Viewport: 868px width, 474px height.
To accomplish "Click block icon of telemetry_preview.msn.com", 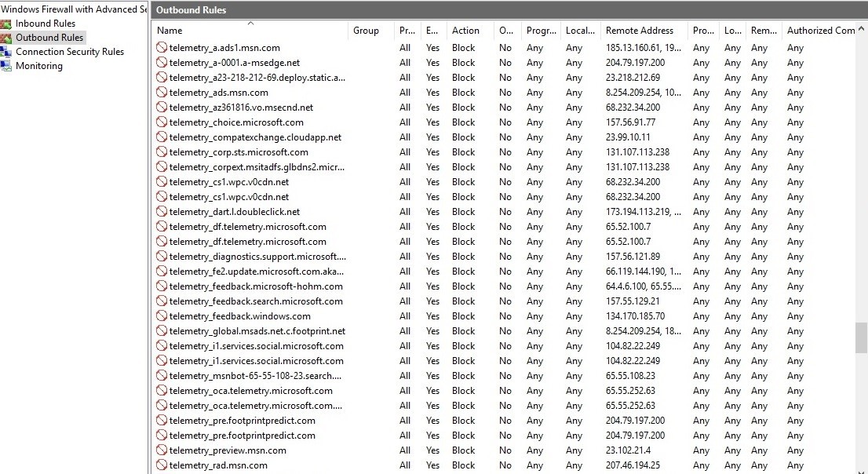I will coord(162,450).
